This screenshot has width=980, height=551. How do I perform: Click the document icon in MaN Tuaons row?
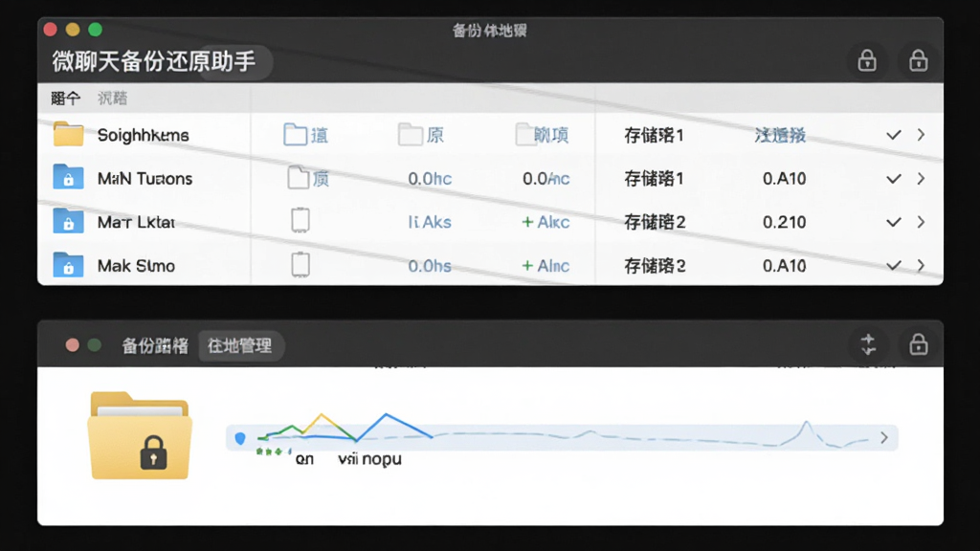coord(299,178)
